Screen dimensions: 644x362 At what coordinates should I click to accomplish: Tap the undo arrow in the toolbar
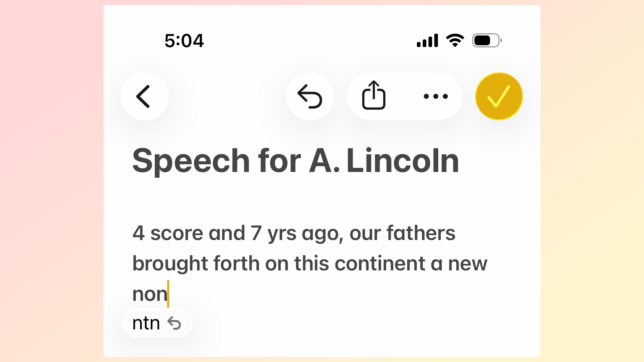click(310, 96)
